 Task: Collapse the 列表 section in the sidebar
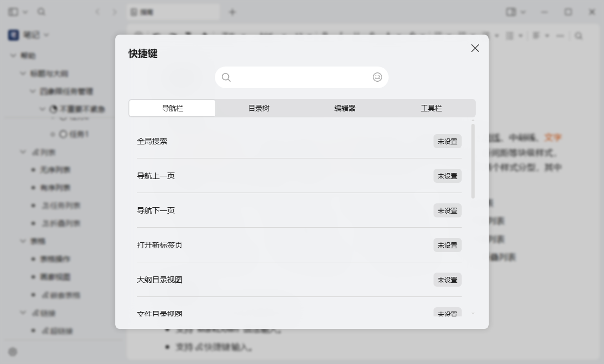pos(23,152)
